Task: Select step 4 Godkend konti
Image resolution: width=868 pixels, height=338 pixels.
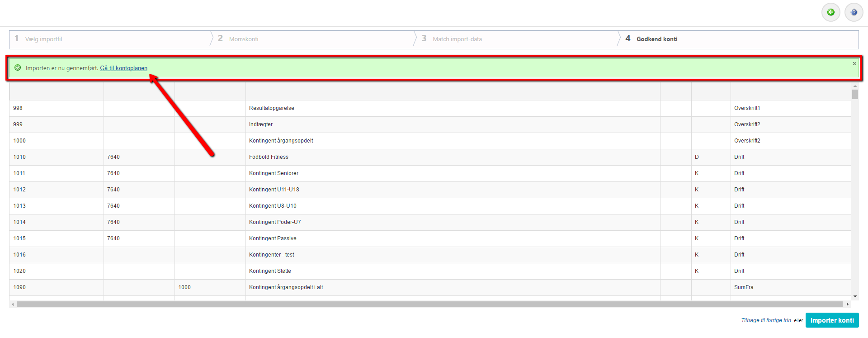Action: pyautogui.click(x=656, y=39)
